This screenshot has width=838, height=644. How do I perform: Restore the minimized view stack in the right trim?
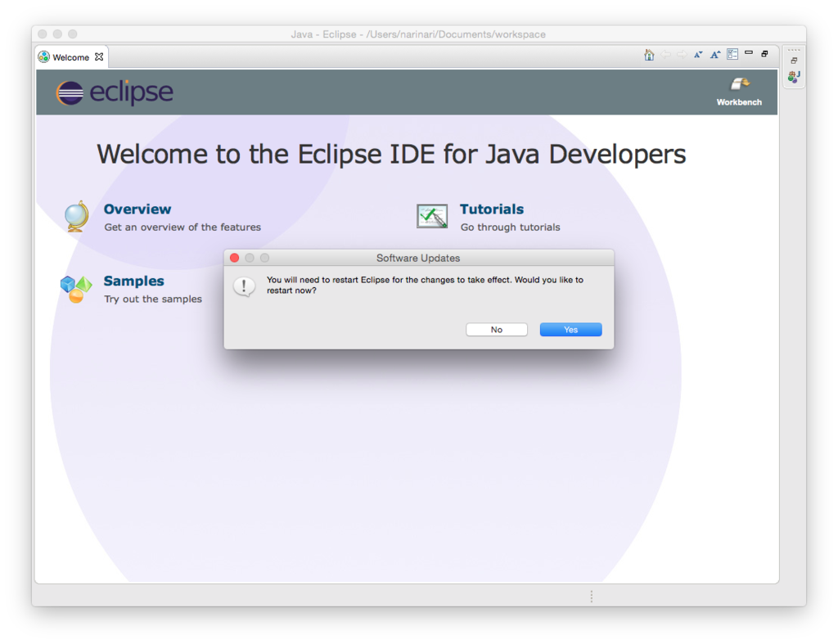tap(794, 61)
